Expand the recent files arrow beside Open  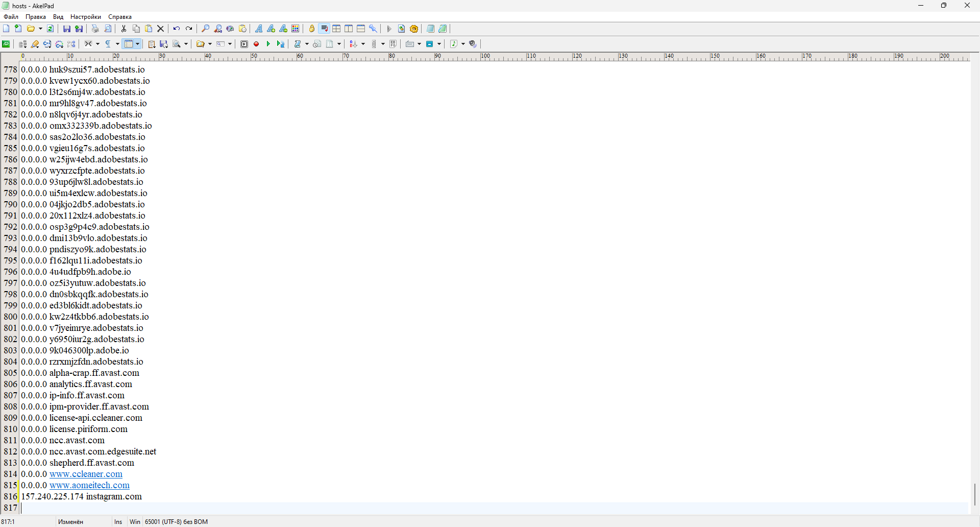[40, 29]
